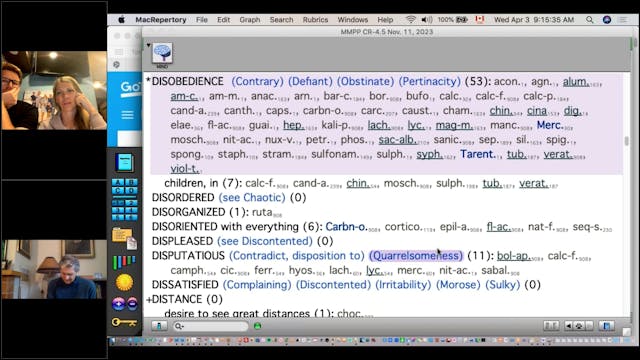640x360 pixels.
Task: Open the Mind chapter brain icon
Action: (162, 53)
